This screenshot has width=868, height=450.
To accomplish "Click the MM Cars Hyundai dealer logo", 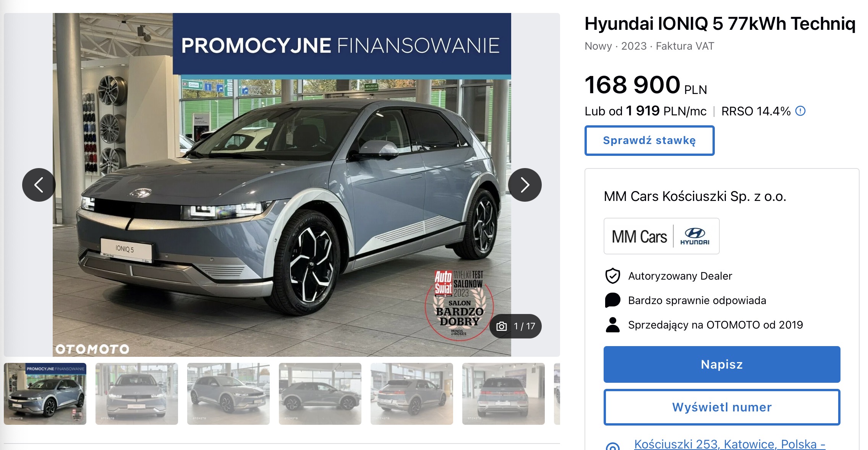I will click(661, 236).
